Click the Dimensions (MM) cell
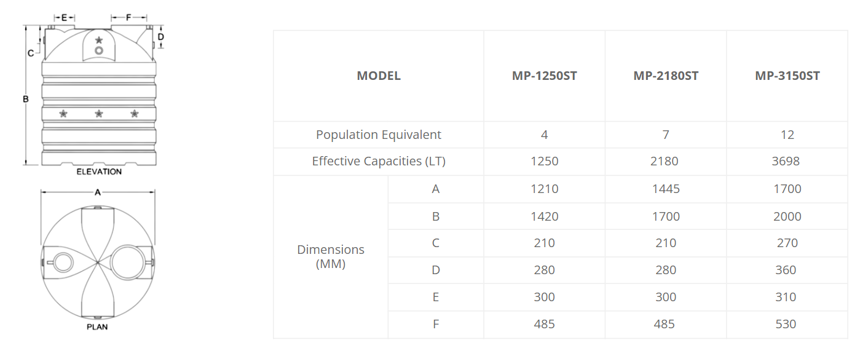Image resolution: width=868 pixels, height=359 pixels. (x=331, y=257)
